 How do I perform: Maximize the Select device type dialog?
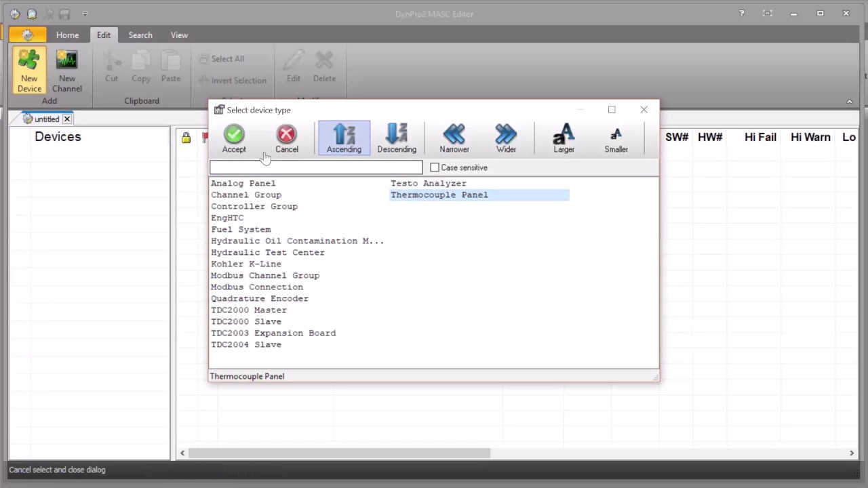click(612, 110)
